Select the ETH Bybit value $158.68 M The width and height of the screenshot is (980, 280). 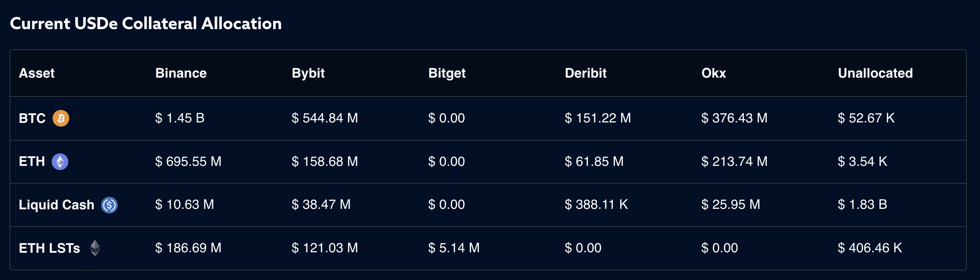(325, 162)
